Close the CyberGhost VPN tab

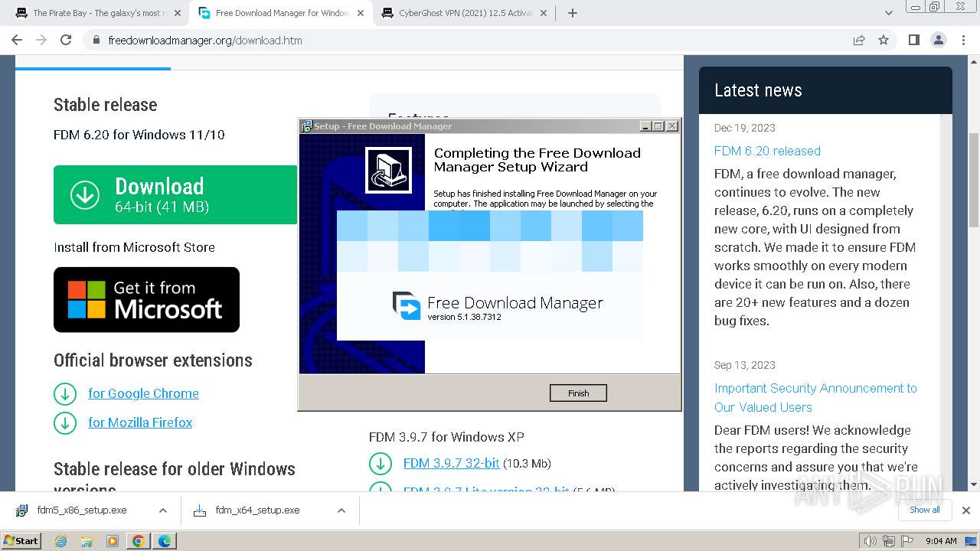(x=543, y=13)
